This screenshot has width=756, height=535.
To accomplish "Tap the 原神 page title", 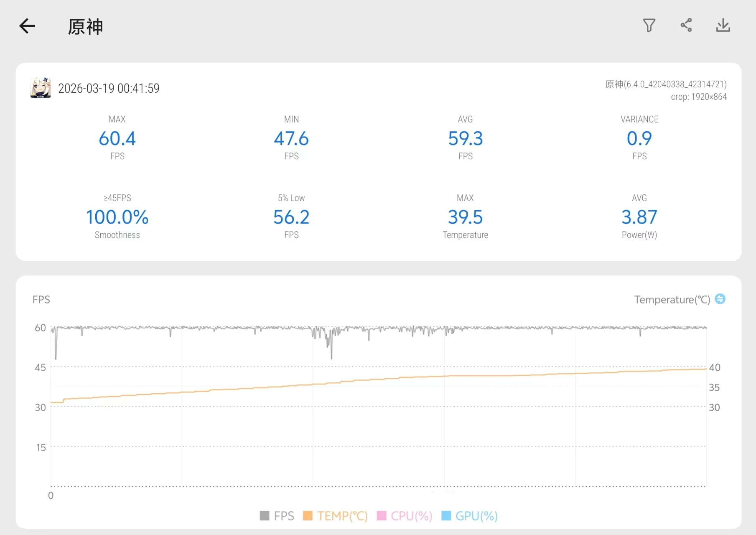I will click(x=85, y=27).
